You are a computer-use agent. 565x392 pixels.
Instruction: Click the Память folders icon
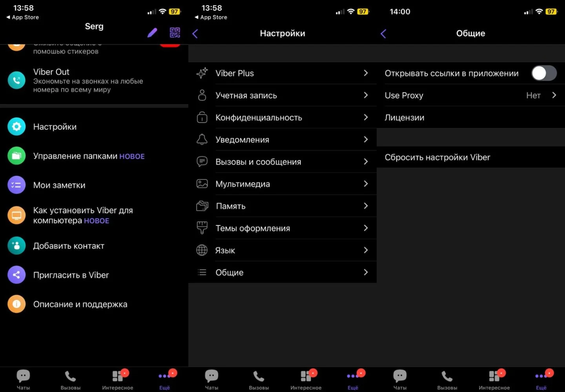click(202, 206)
